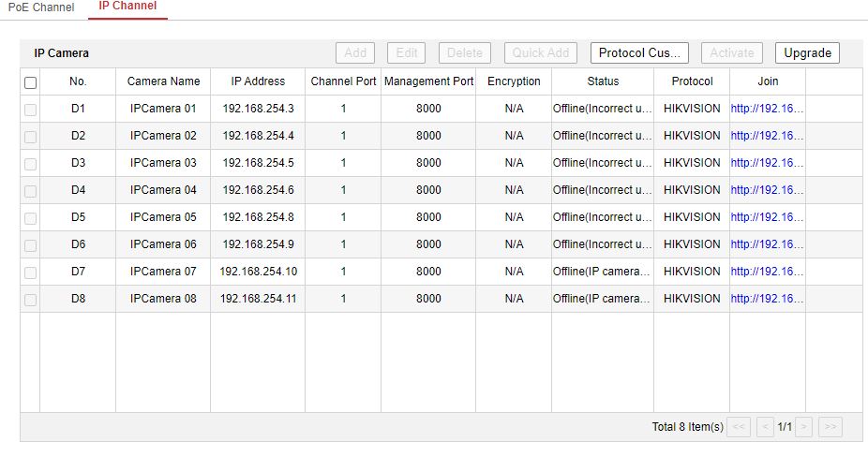Click the next page arrow
The height and width of the screenshot is (457, 868).
click(804, 427)
